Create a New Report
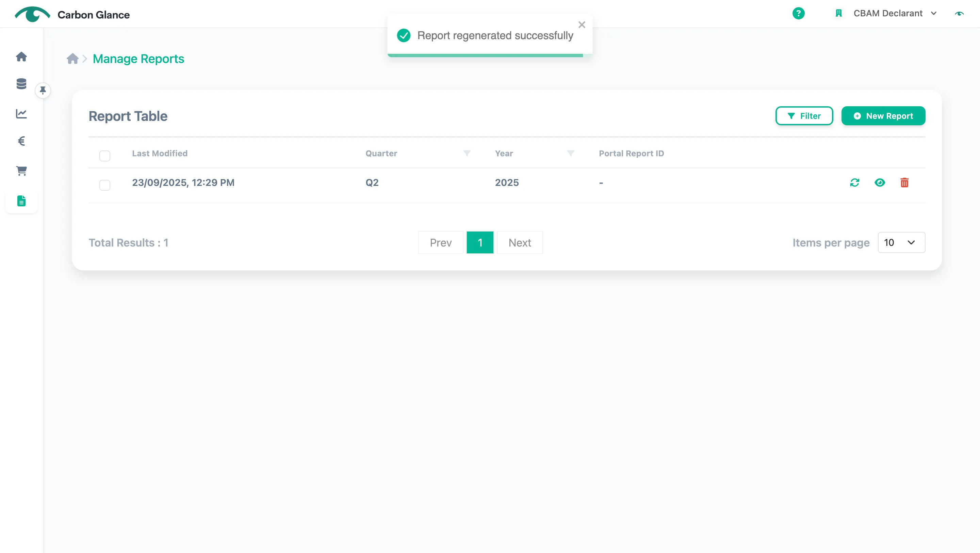 (883, 116)
